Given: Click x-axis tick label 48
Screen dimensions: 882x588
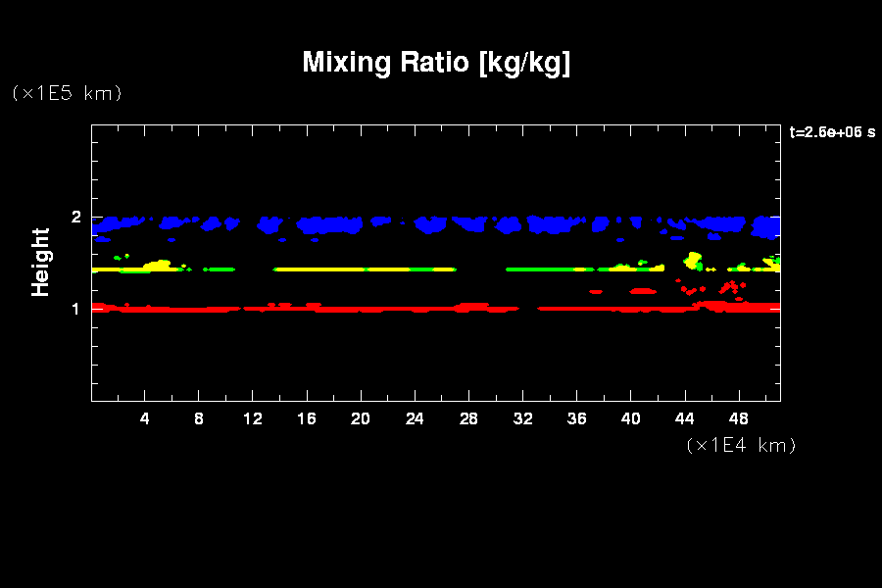Looking at the screenshot, I should click(x=739, y=418).
